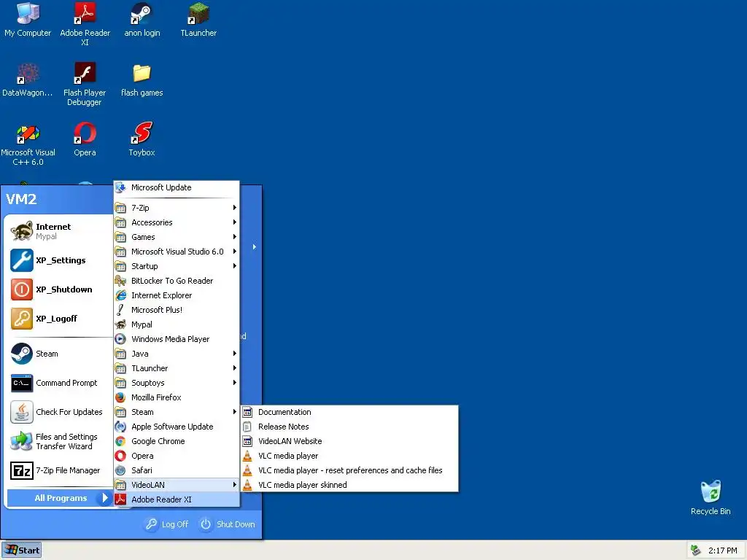747x560 pixels.
Task: Select the VideoLAN folder entry
Action: [177, 485]
